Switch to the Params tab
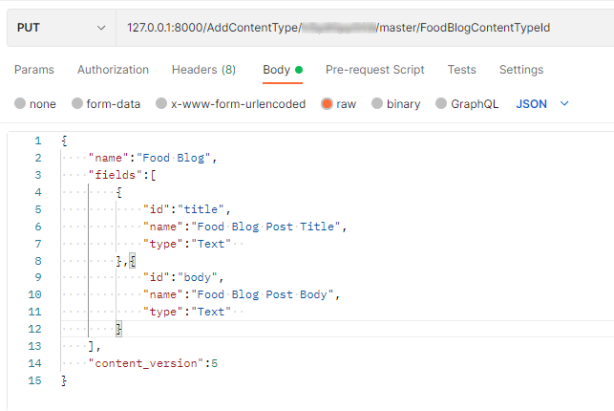The image size is (614, 411). click(x=34, y=70)
